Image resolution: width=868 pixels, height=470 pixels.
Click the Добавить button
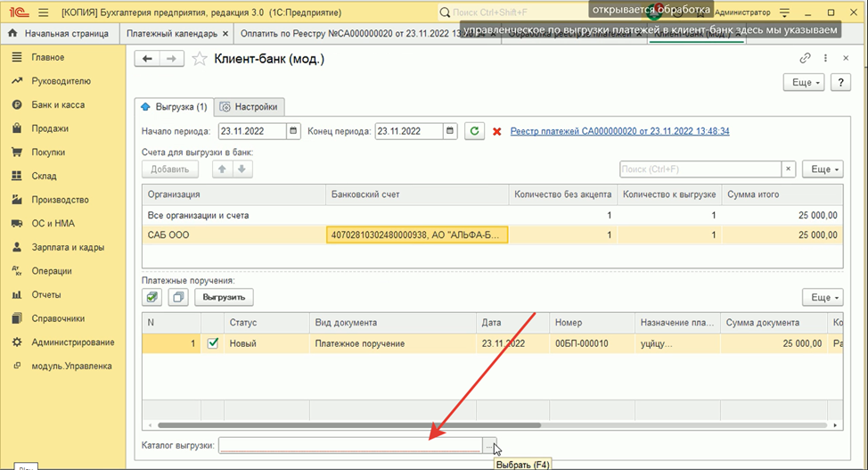point(169,169)
